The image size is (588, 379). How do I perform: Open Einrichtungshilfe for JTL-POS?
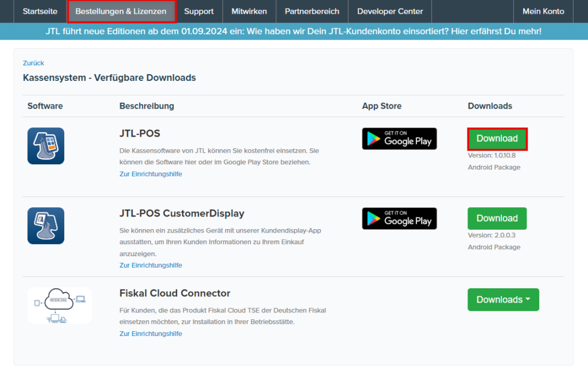click(x=150, y=173)
